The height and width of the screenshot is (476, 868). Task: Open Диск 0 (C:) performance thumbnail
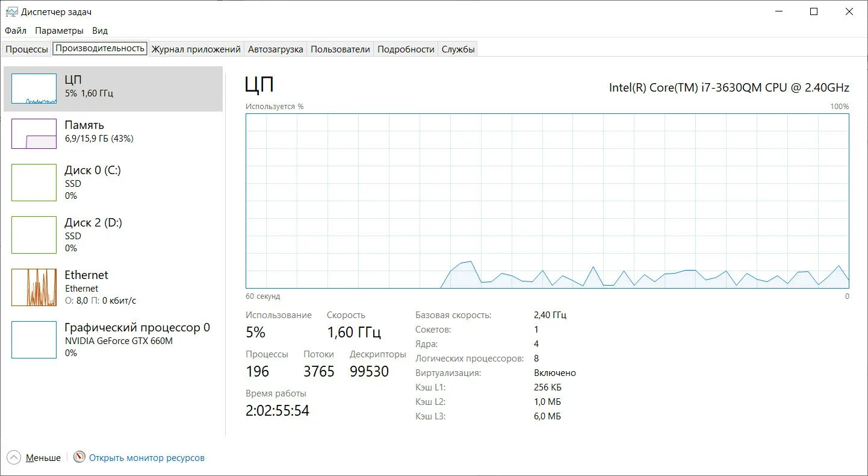pos(34,183)
